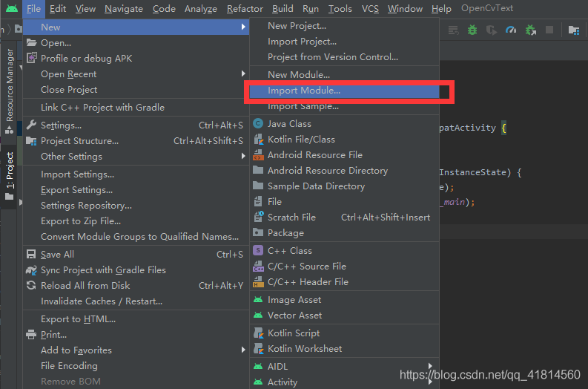
Task: Select Import Module... from New submenu
Action: coord(304,91)
